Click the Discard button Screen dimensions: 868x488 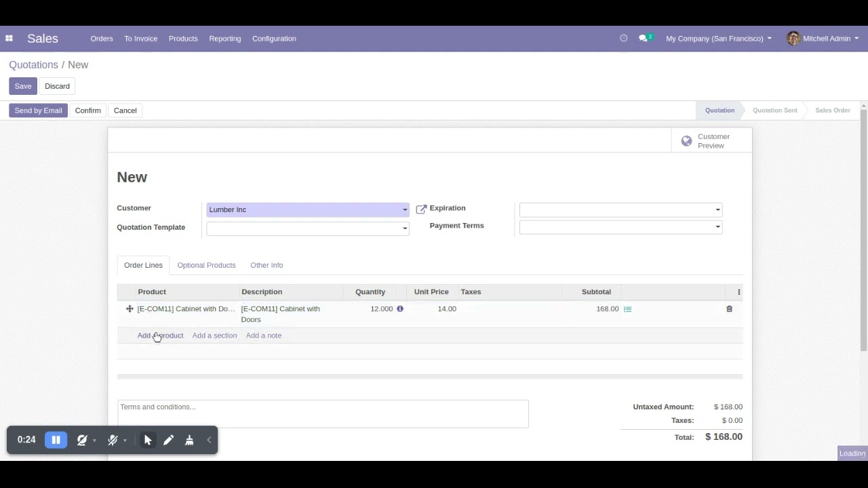pos(57,86)
